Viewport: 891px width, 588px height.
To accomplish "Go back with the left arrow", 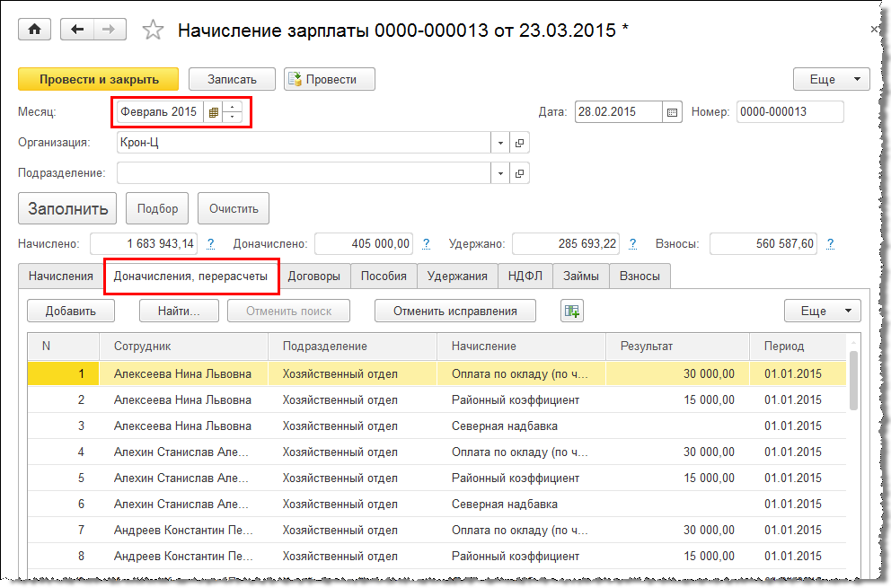I will [77, 30].
